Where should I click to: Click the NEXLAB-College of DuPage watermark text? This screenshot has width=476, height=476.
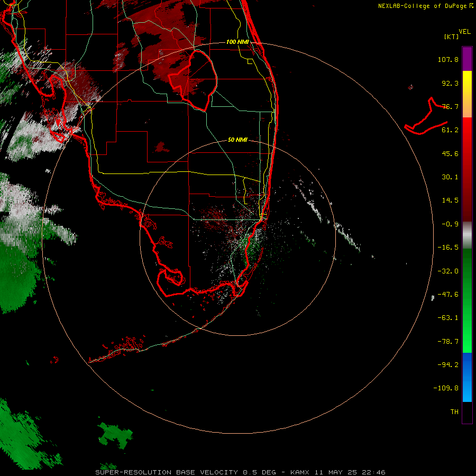click(x=425, y=6)
